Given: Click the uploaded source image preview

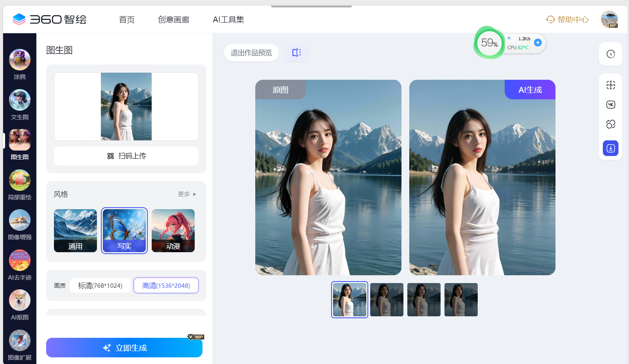Looking at the screenshot, I should [x=126, y=106].
